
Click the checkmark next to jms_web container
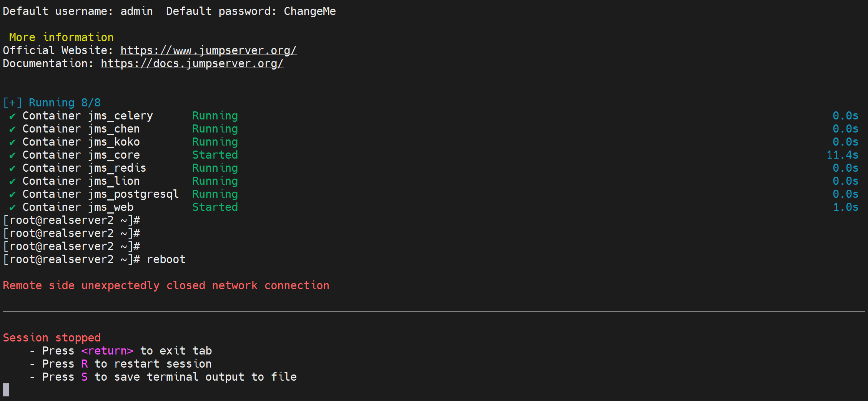[x=13, y=207]
